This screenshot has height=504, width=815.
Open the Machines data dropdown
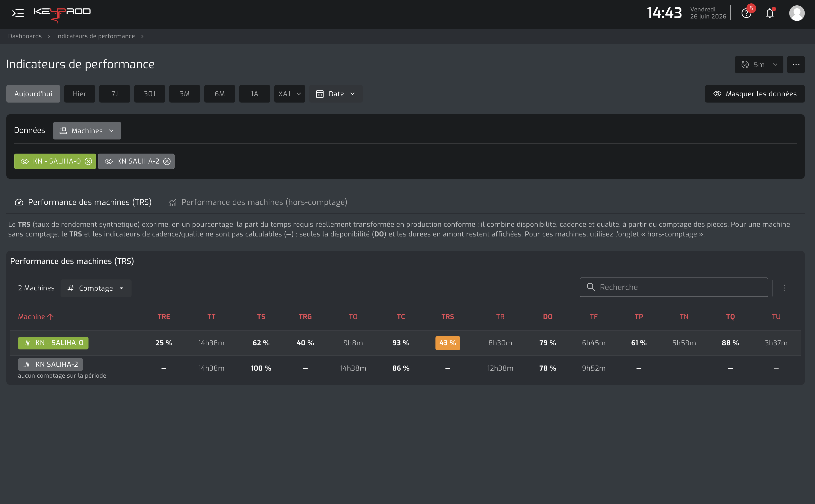pyautogui.click(x=87, y=131)
